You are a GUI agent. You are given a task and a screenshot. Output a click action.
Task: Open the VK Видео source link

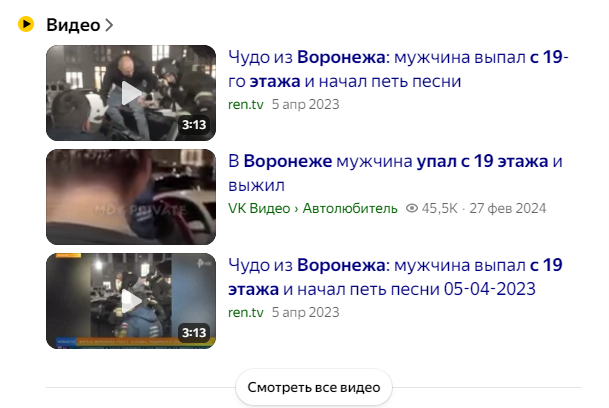(x=259, y=209)
